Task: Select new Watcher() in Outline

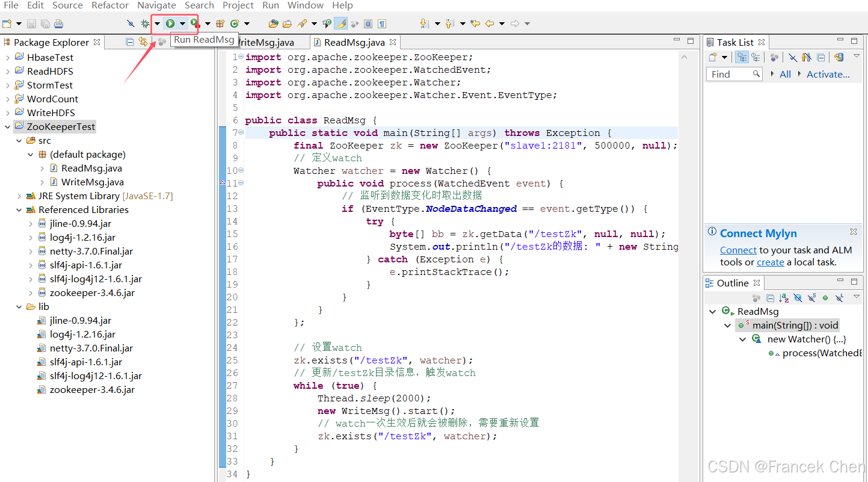Action: click(807, 339)
